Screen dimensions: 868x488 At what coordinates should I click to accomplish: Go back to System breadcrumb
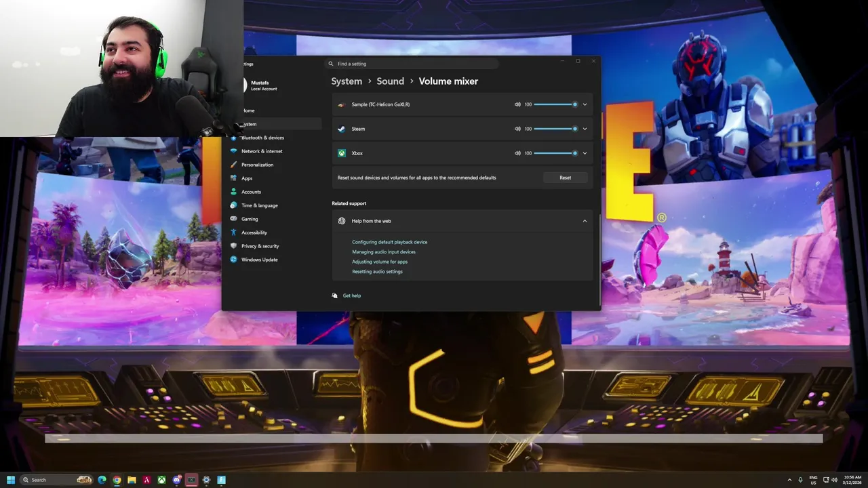[347, 81]
